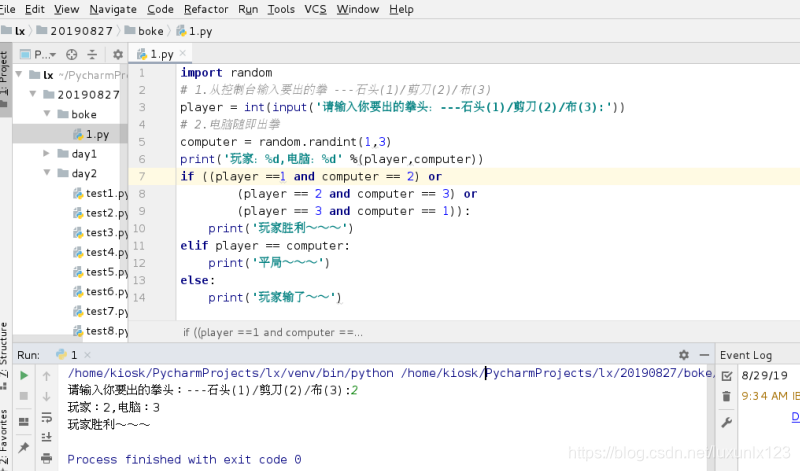The image size is (800, 471).
Task: Open Event Log settings wrench icon
Action: tap(727, 422)
